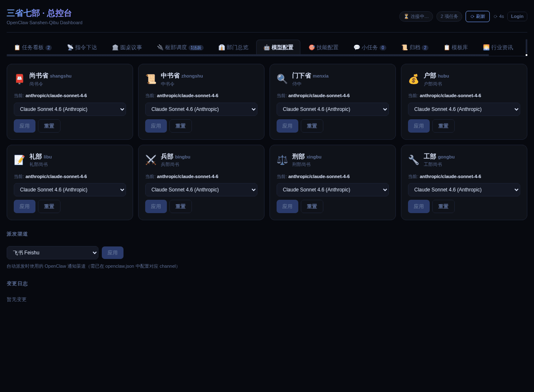This screenshot has height=392, width=534.
Task: Reset the 工部 model setting
Action: click(443, 206)
